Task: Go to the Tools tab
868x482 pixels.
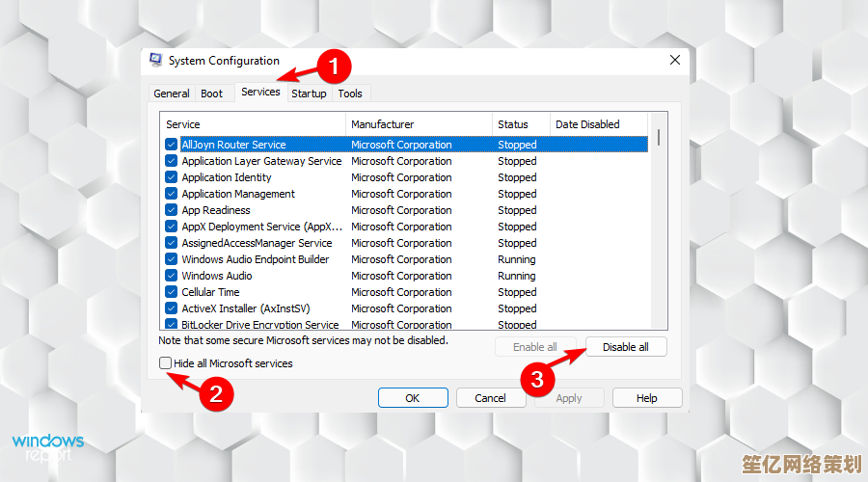Action: (350, 94)
